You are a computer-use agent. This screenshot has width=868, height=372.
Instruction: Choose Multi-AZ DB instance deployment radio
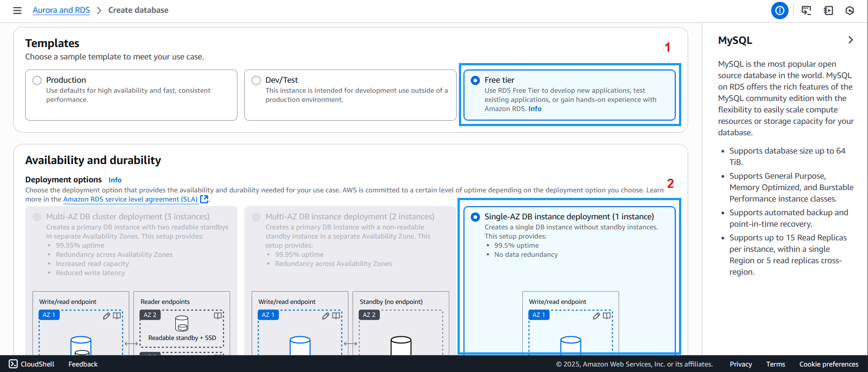(256, 217)
